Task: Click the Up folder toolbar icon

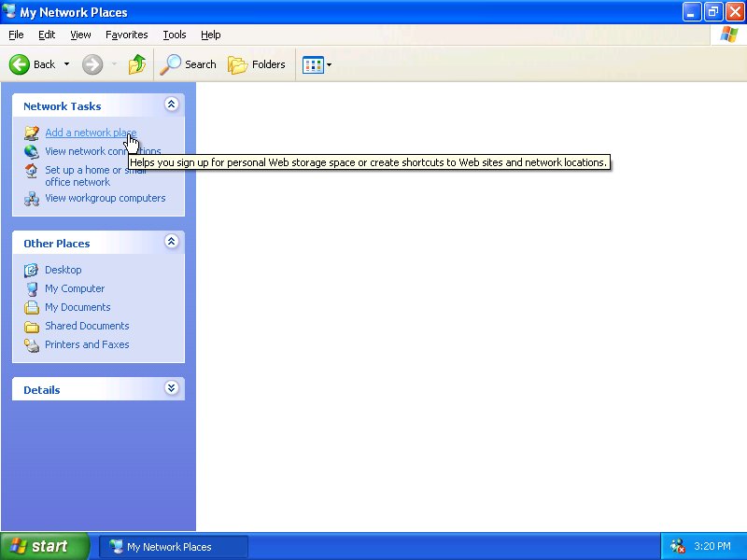Action: pos(137,64)
